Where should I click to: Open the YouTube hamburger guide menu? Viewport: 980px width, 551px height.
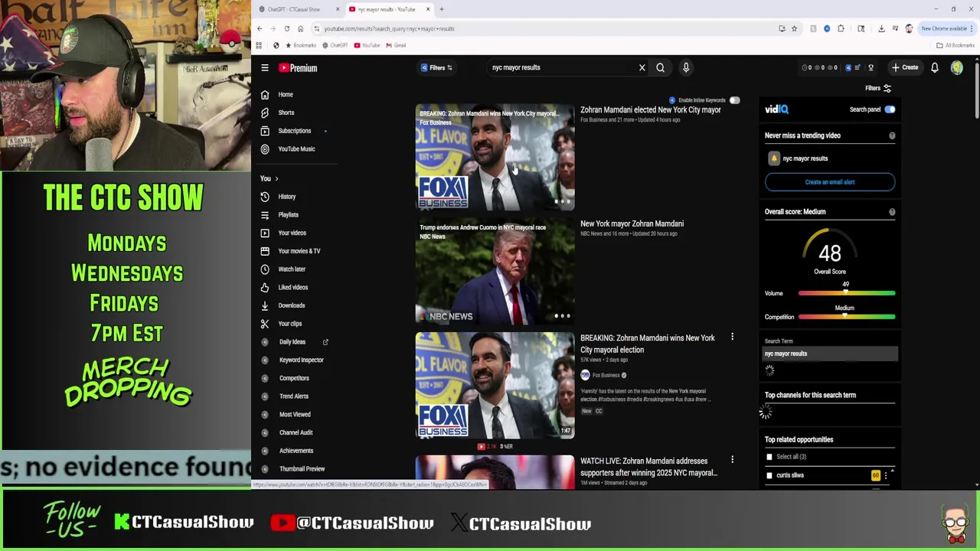point(265,68)
